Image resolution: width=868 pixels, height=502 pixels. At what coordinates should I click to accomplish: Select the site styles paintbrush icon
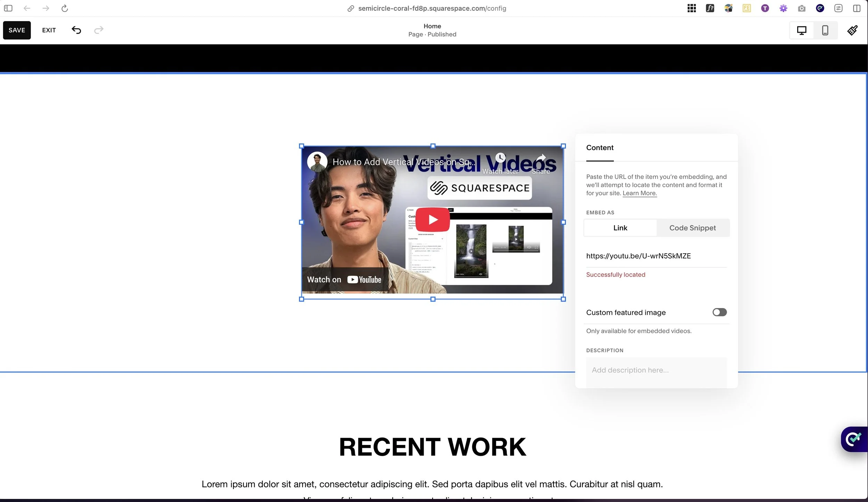pos(852,30)
